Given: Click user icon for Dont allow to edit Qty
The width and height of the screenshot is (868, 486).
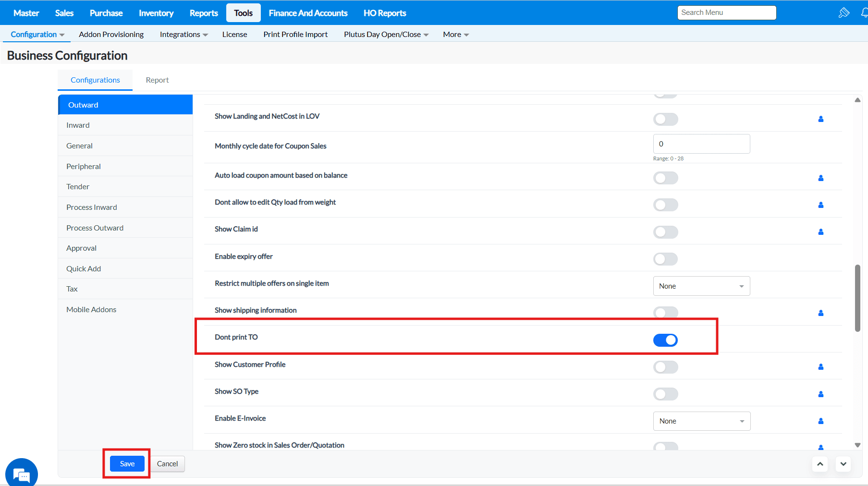Looking at the screenshot, I should point(820,205).
